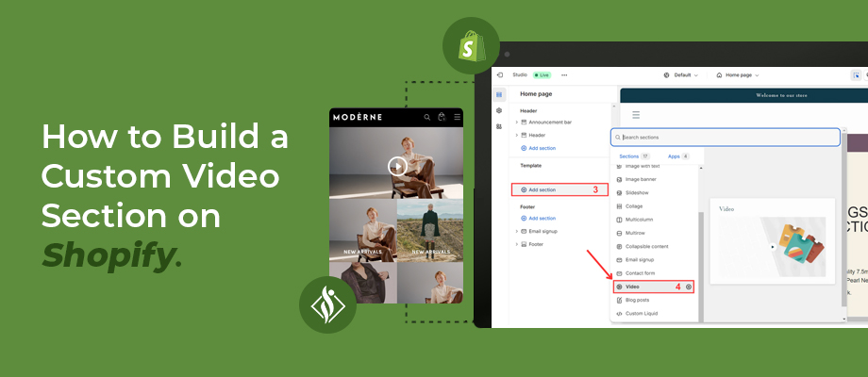Click the green Live status badge
Screen dimensions: 868x377
(x=542, y=74)
